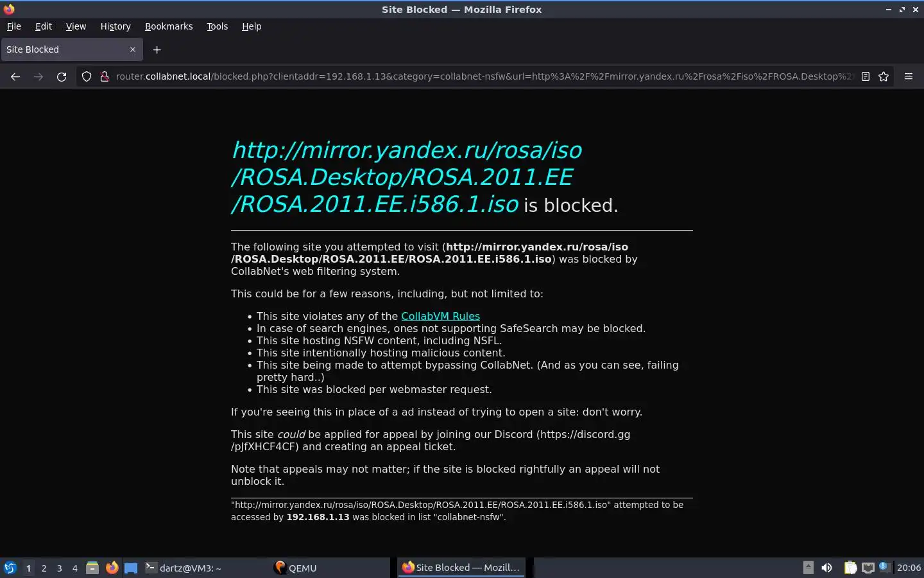Switch to workspace 4
Screen dimensions: 924x578
pos(74,568)
